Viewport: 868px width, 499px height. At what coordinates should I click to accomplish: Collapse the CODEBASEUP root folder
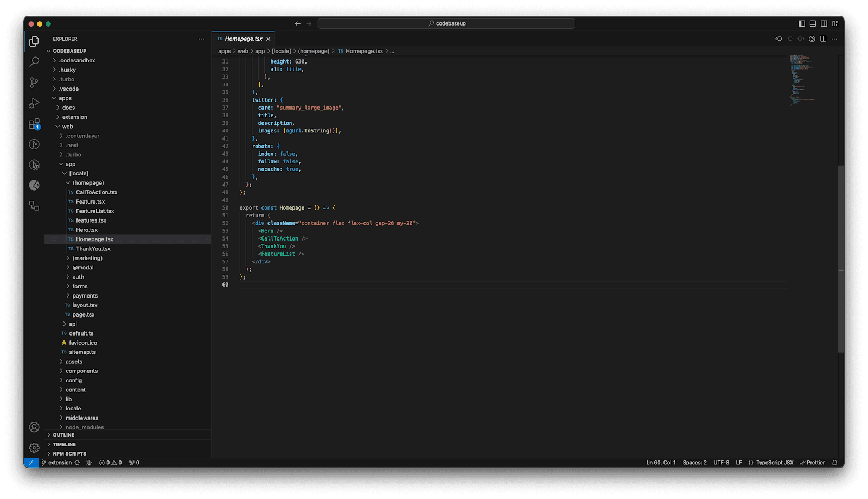127,51
